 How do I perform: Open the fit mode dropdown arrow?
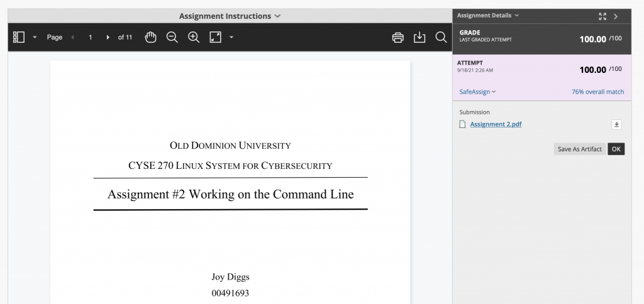point(231,37)
